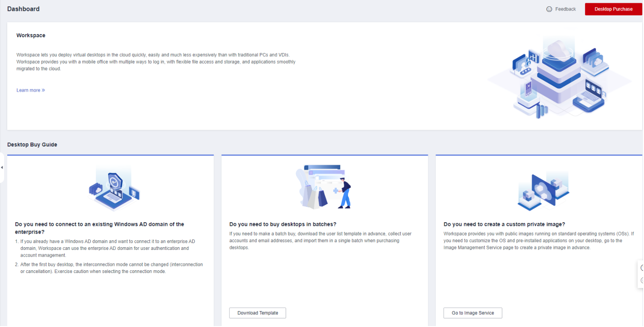644x327 pixels.
Task: Expand the collapsed left sidebar arrow
Action: (2, 167)
